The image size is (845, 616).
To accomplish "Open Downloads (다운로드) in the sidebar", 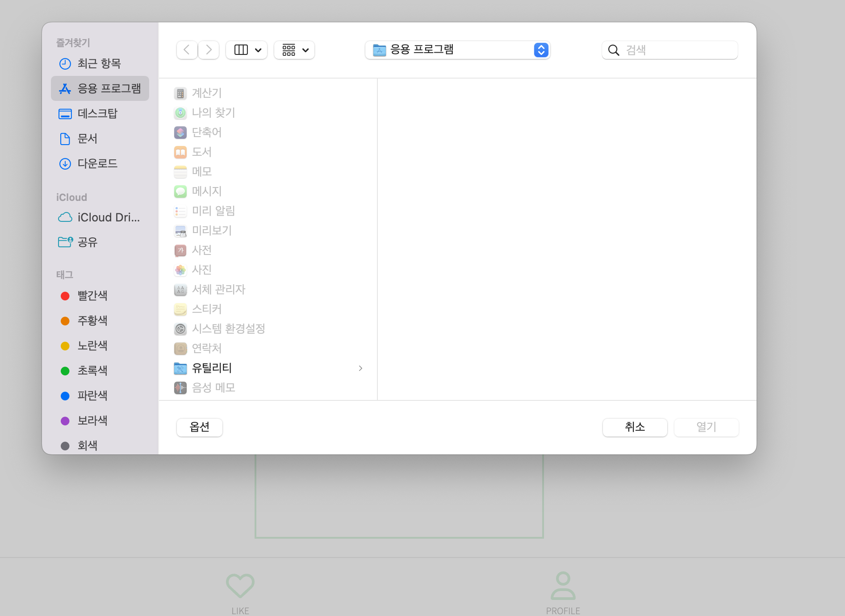I will [100, 163].
